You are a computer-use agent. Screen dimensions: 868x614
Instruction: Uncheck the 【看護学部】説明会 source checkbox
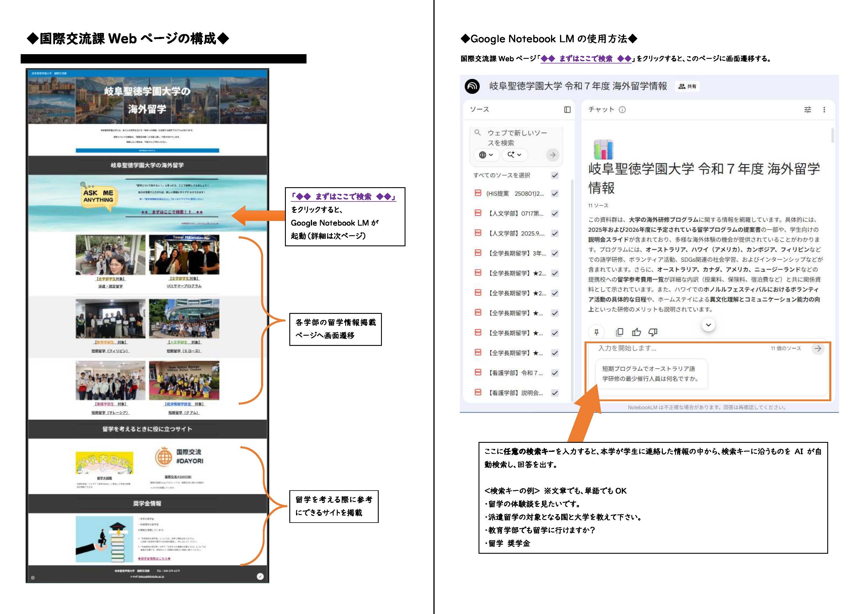tap(555, 393)
